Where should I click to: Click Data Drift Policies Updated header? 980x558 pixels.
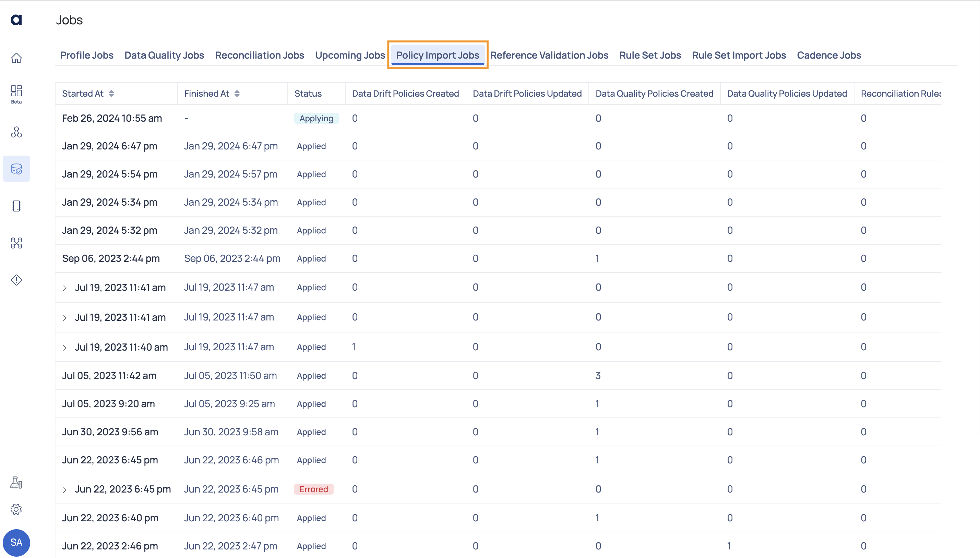pyautogui.click(x=527, y=94)
